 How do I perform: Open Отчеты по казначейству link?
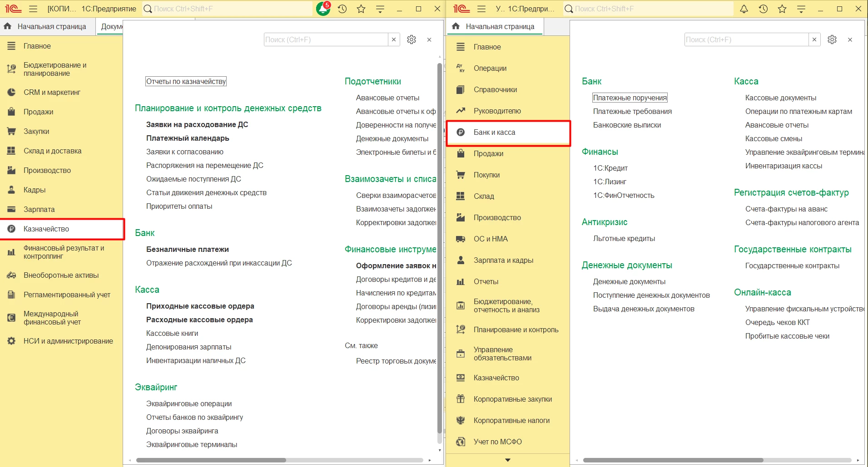186,81
